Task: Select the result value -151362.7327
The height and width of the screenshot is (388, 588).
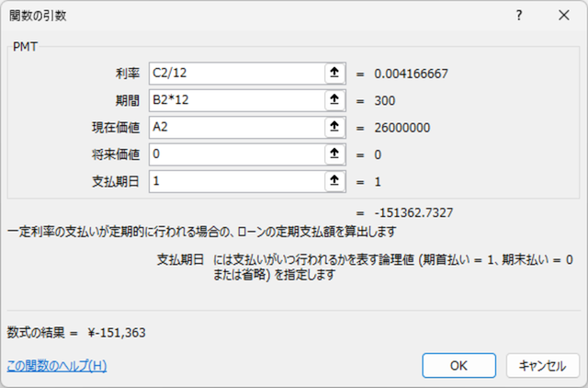Action: pos(413,212)
